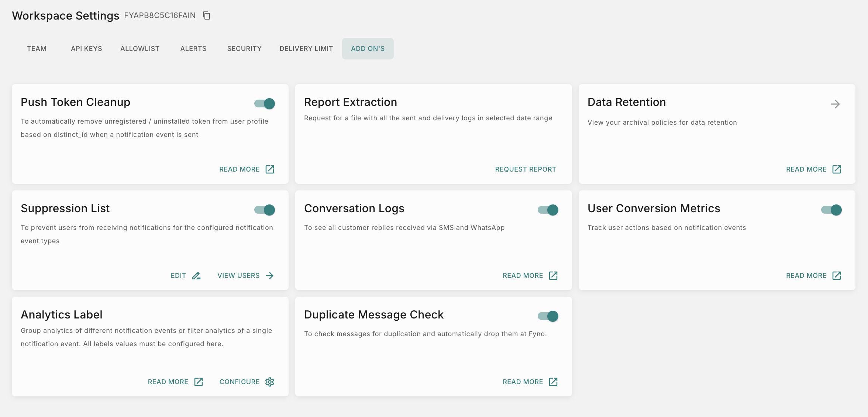Turn off Conversation Logs toggle

tap(548, 210)
